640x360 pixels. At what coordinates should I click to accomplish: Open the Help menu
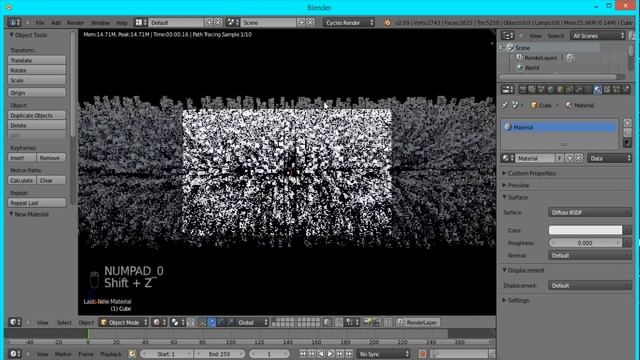[122, 23]
